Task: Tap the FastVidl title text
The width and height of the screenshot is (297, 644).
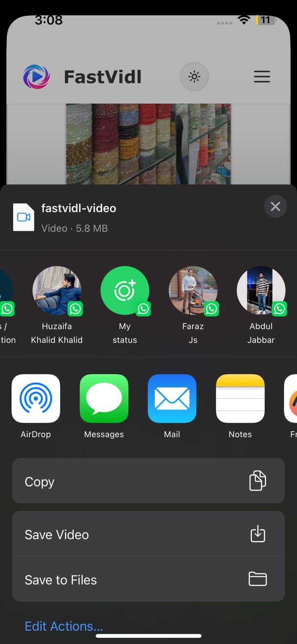Action: (103, 77)
